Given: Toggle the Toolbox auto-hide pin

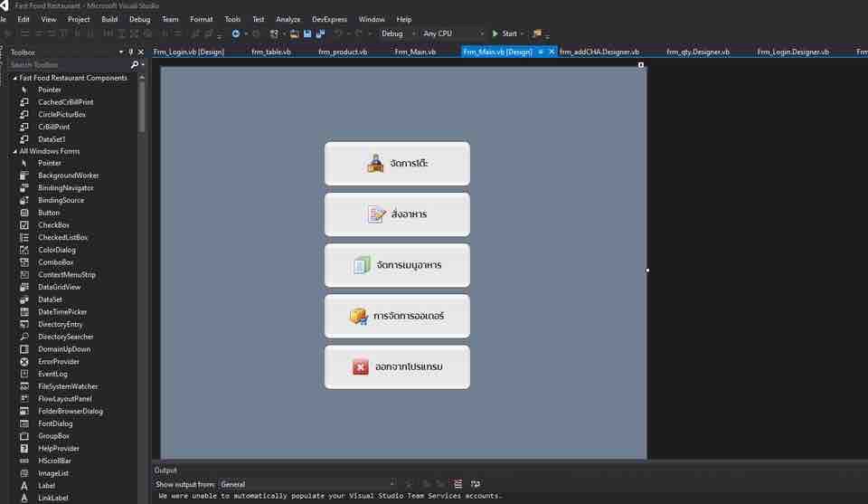Looking at the screenshot, I should click(130, 52).
